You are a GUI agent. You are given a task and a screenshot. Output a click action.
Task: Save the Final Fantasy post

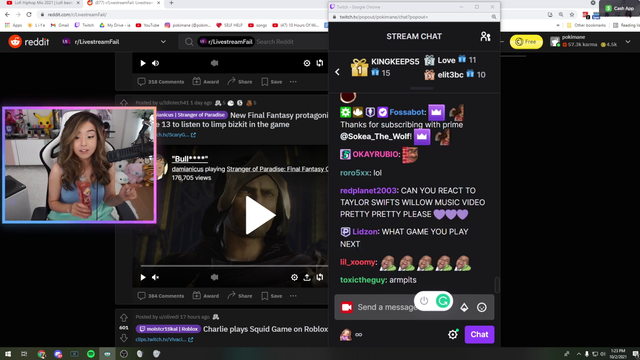coord(271,296)
